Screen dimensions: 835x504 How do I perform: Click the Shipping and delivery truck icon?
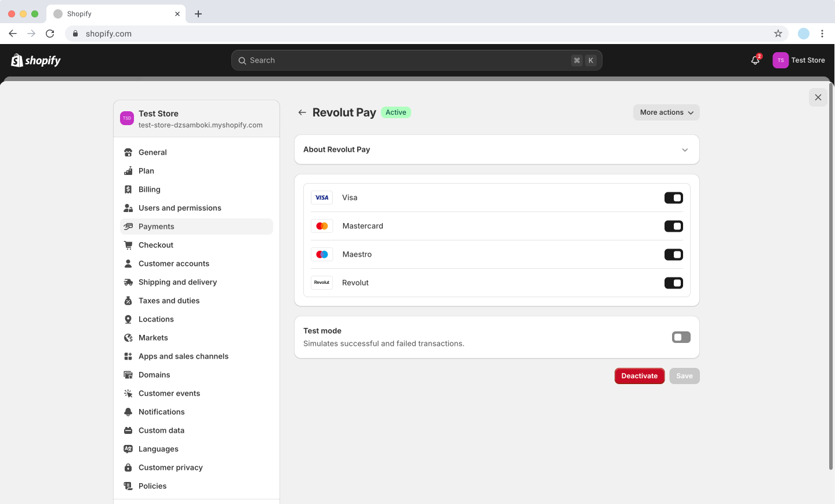coord(128,282)
